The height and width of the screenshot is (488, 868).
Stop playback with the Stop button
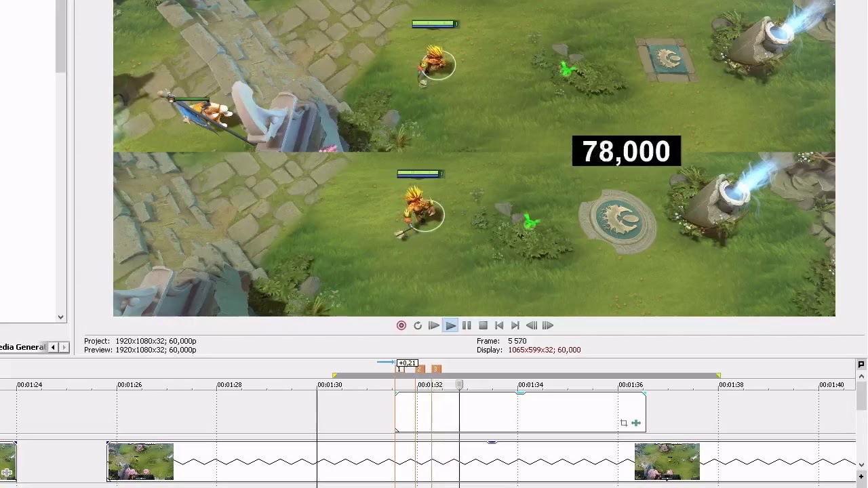(x=483, y=326)
